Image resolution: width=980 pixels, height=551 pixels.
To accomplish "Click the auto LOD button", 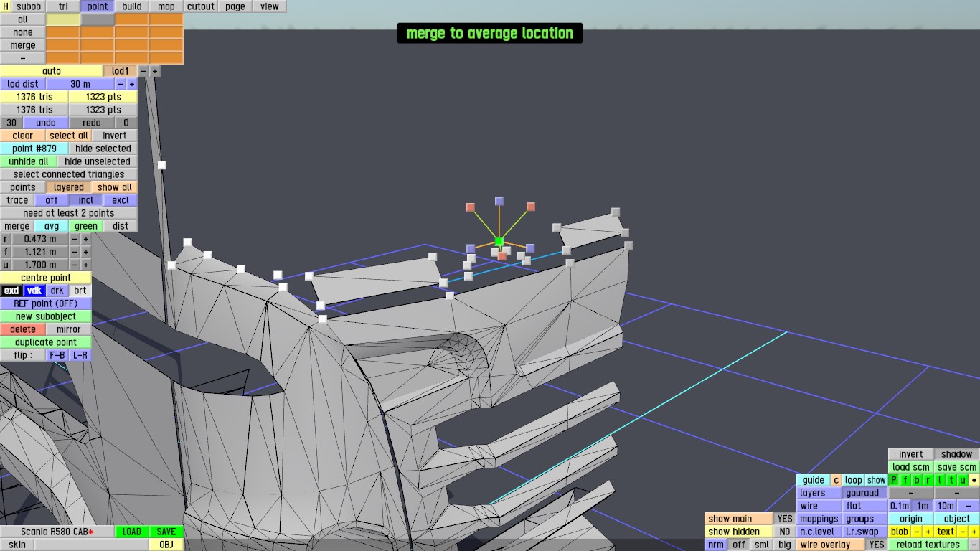I will pyautogui.click(x=52, y=71).
